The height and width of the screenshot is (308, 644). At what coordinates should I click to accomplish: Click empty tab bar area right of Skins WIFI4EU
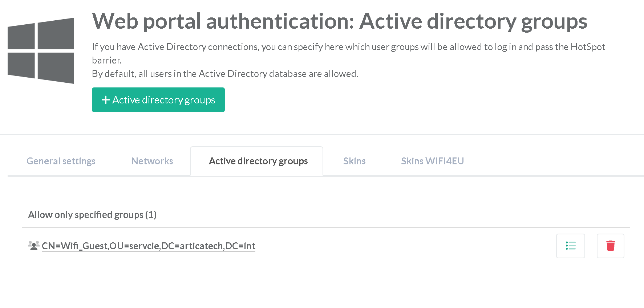tap(552, 161)
